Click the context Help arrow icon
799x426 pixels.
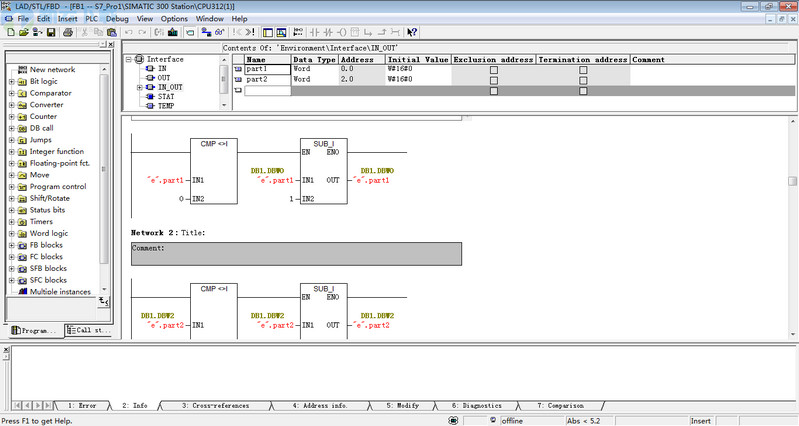click(x=411, y=32)
